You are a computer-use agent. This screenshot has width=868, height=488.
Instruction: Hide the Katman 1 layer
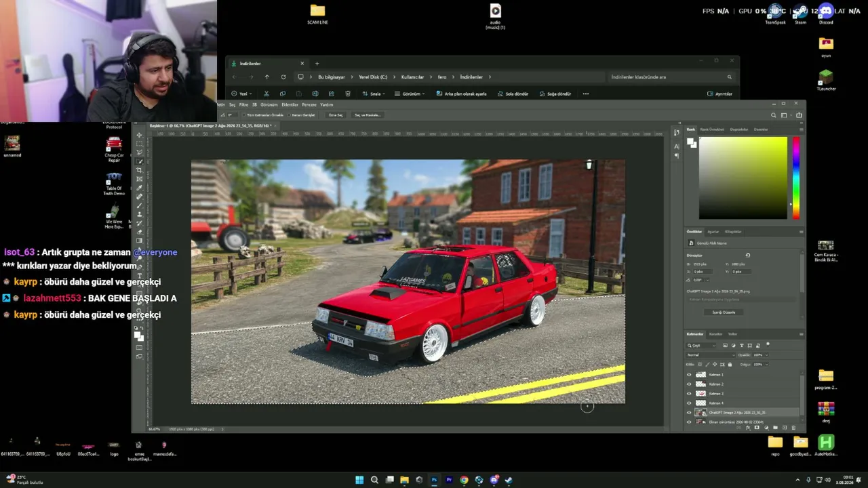click(690, 375)
